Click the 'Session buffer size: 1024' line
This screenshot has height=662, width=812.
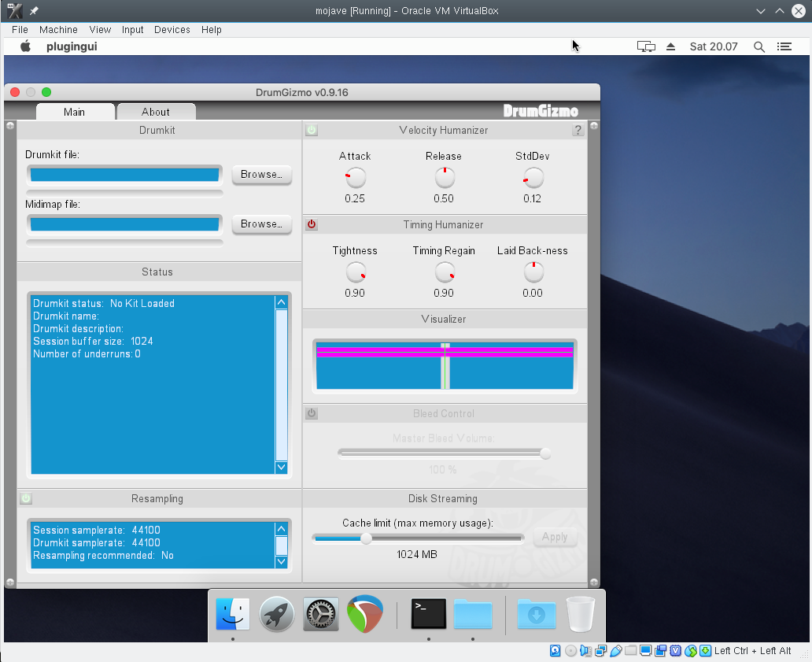93,342
